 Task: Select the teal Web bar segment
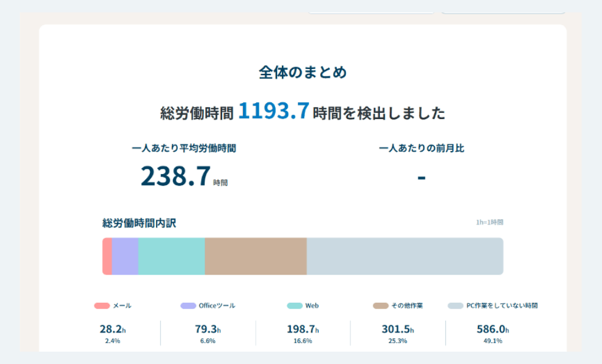pyautogui.click(x=171, y=256)
